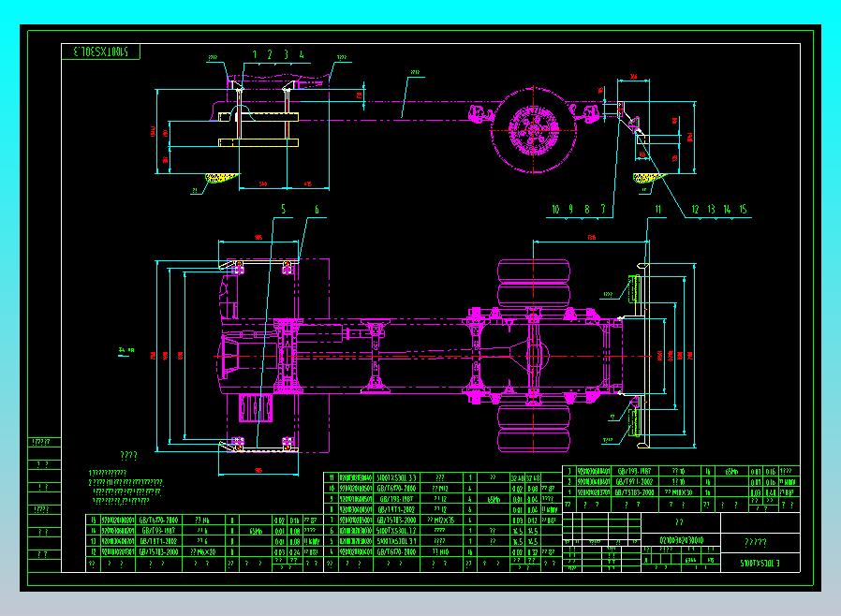Click callout number 14 on the right leader
The height and width of the screenshot is (616, 841).
tap(727, 209)
